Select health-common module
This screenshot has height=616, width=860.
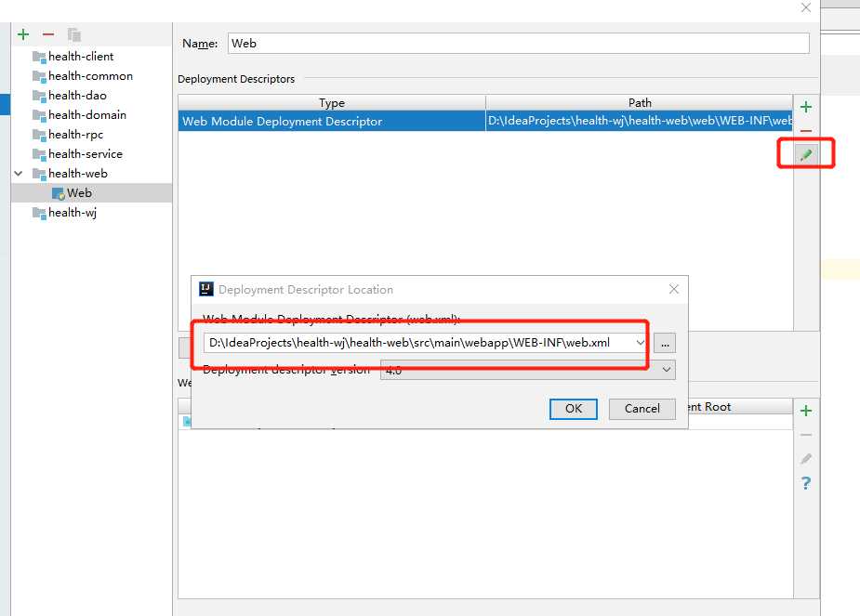point(90,76)
